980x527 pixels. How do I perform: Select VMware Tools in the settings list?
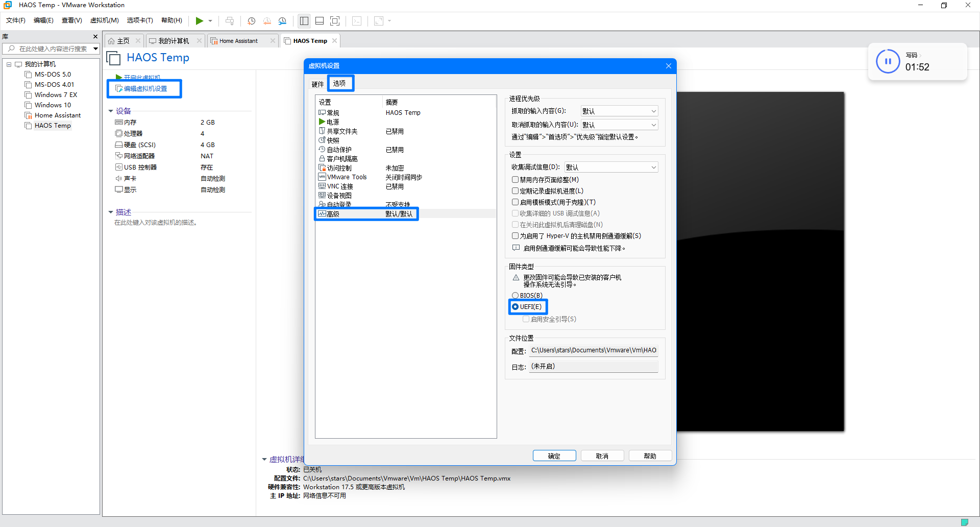tap(347, 177)
